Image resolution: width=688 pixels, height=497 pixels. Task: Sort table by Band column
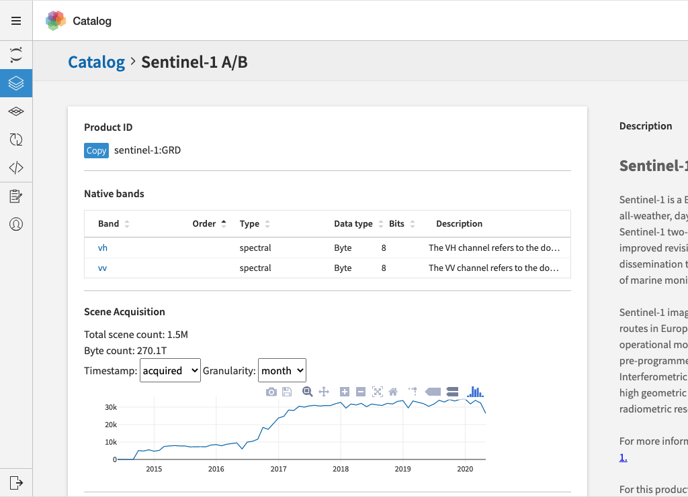114,224
